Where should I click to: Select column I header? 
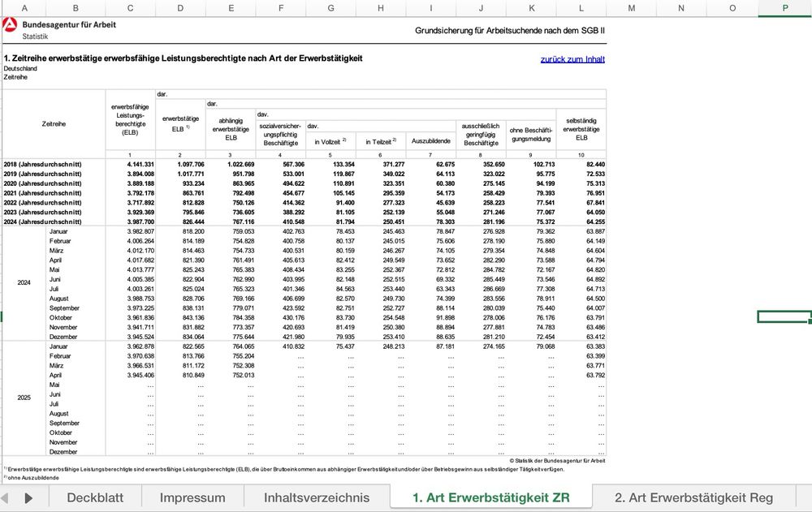tap(431, 8)
